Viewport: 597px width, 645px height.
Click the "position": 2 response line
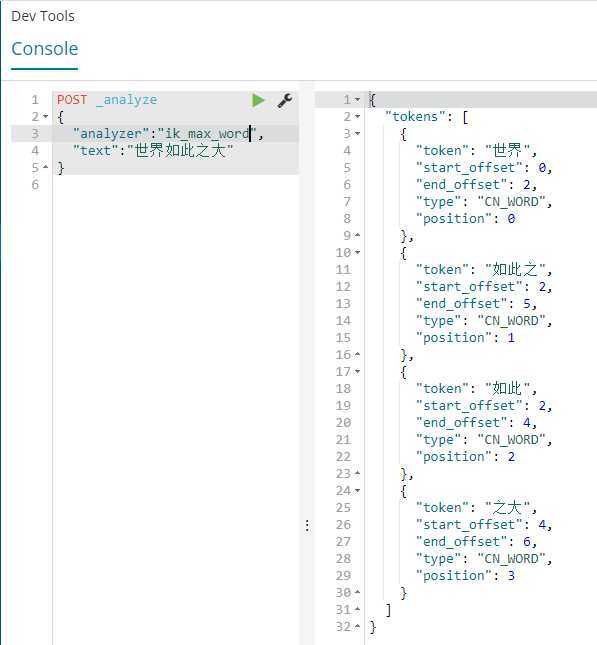(x=465, y=457)
